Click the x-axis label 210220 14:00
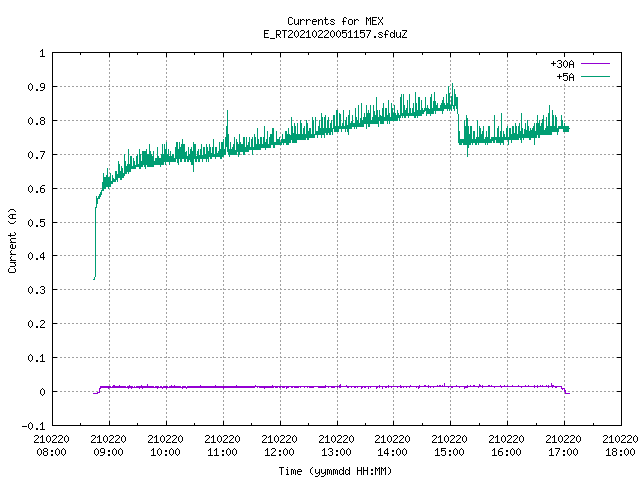Screen dimensions: 640x480 point(392,446)
